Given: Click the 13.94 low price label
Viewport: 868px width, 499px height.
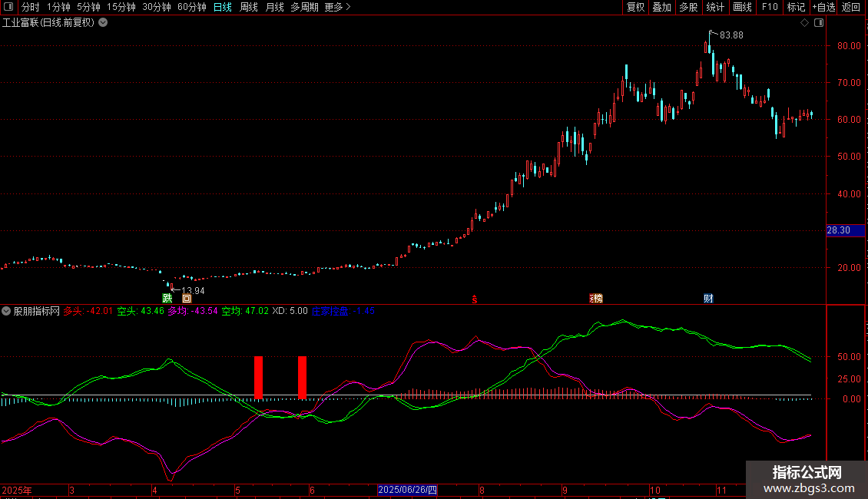Looking at the screenshot, I should click(x=193, y=290).
